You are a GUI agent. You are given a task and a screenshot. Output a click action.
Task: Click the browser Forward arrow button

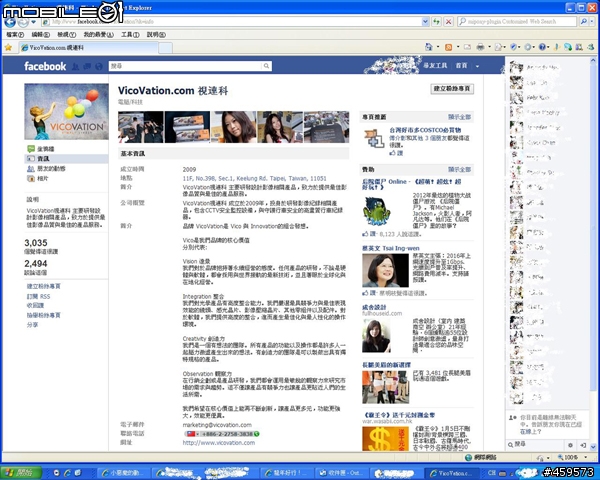[x=23, y=22]
